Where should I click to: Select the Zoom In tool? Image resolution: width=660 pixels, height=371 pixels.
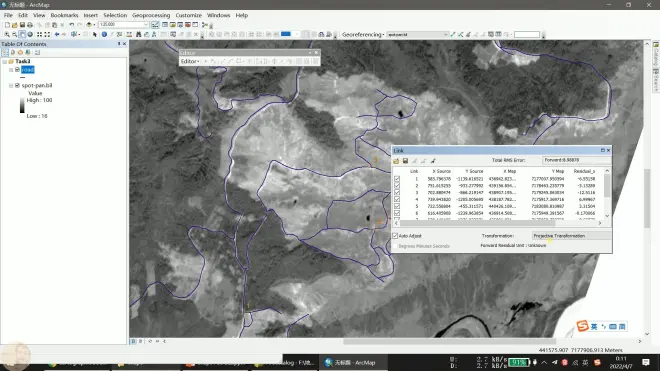[x=7, y=35]
